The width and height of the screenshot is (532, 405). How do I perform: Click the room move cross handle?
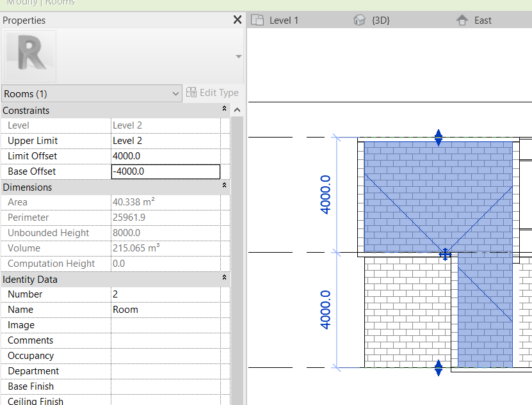pyautogui.click(x=445, y=254)
